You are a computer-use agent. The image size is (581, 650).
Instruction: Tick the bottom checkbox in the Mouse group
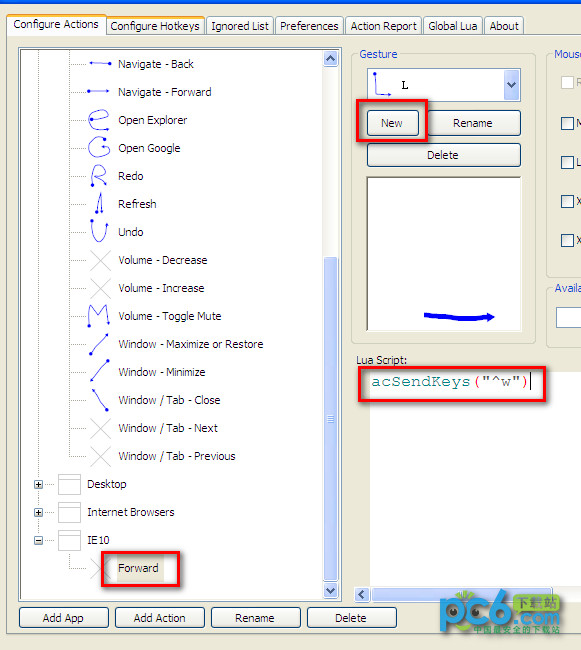click(567, 240)
